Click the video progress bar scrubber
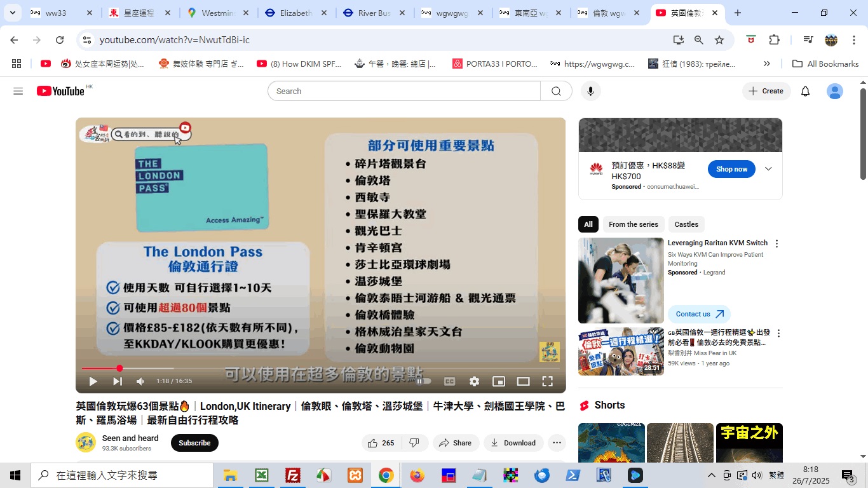 point(119,369)
